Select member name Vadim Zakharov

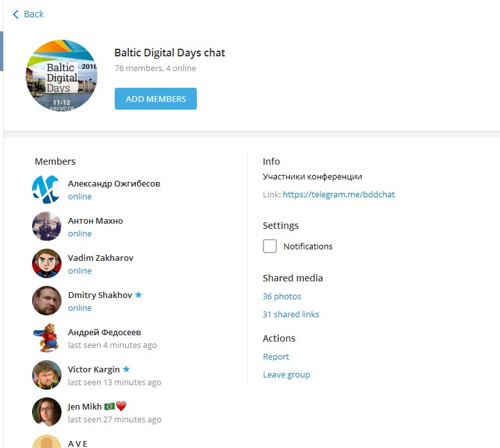point(101,258)
